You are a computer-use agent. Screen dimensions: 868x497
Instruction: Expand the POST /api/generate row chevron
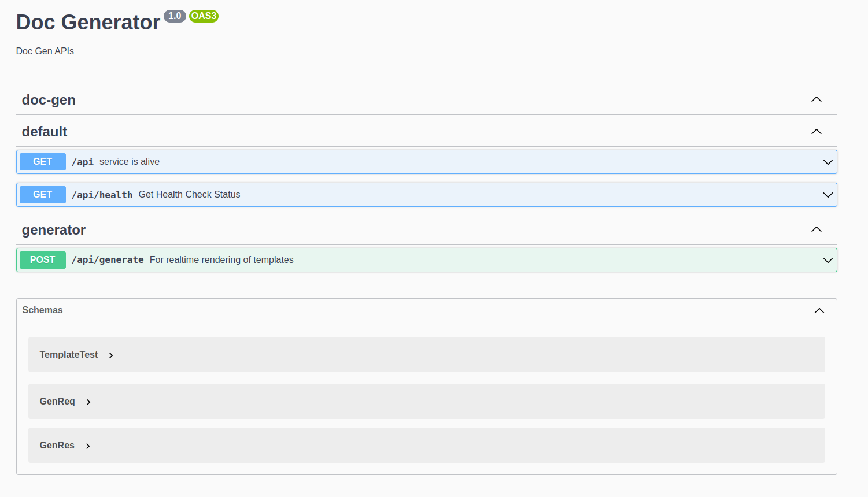[828, 261]
